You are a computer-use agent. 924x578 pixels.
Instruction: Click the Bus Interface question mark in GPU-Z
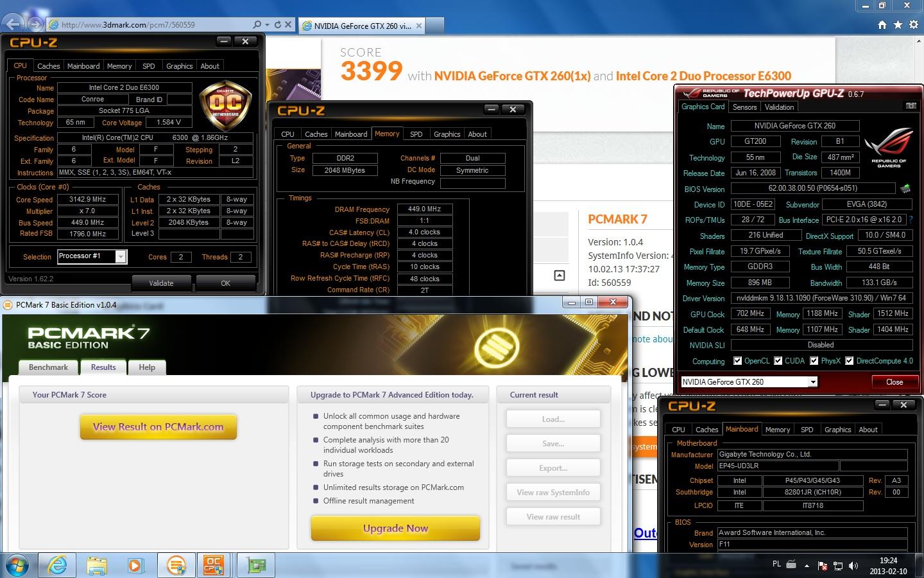[911, 220]
